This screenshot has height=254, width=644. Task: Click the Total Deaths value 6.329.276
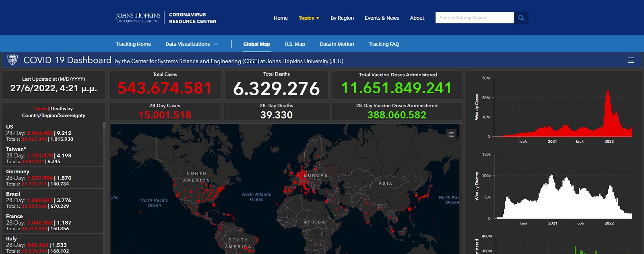click(x=277, y=88)
